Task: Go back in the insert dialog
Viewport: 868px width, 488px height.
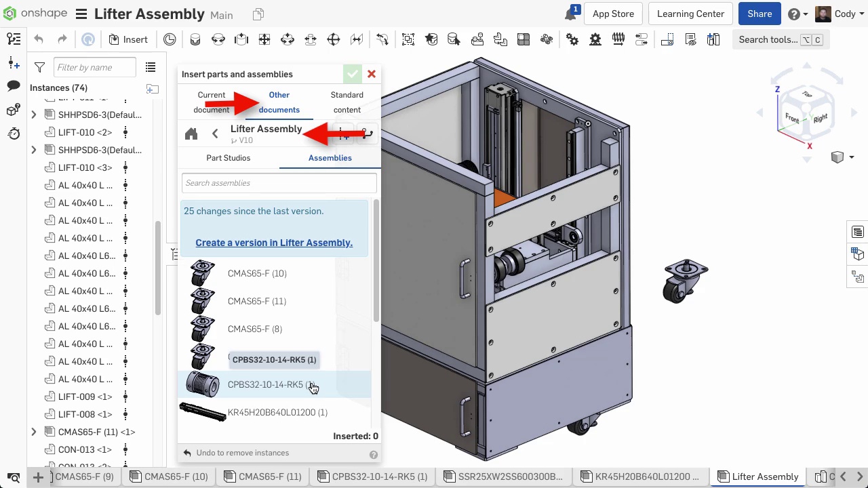Action: click(215, 134)
